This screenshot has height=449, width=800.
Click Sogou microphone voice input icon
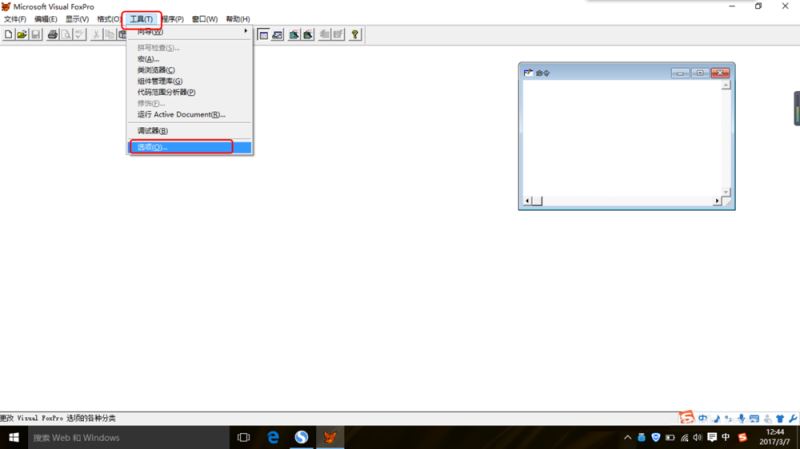point(741,418)
